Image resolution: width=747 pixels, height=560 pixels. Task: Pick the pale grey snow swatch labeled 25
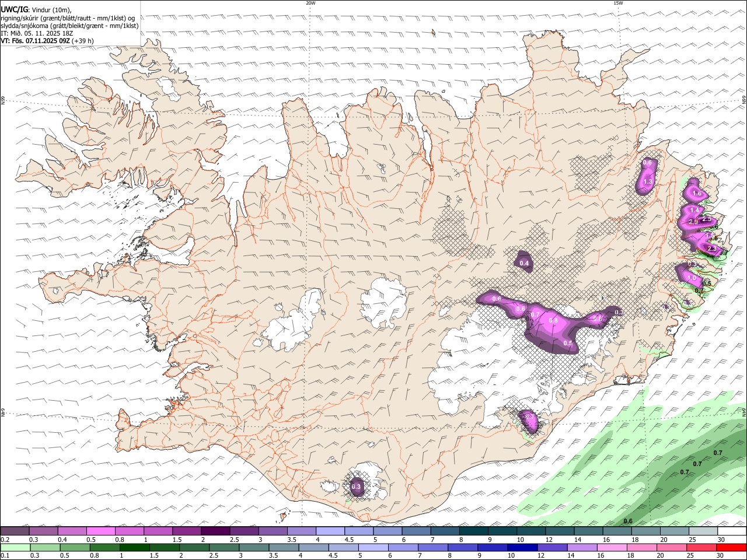tap(704, 531)
